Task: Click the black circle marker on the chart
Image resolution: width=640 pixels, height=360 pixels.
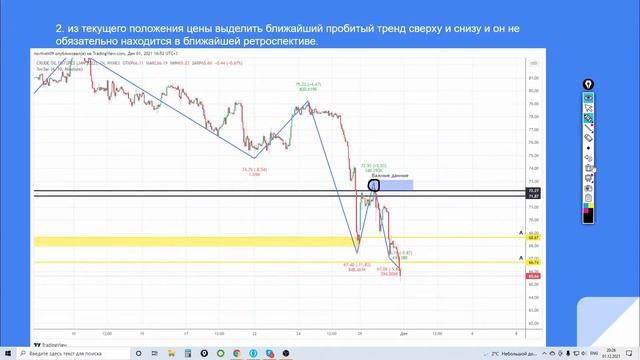Action: click(374, 186)
